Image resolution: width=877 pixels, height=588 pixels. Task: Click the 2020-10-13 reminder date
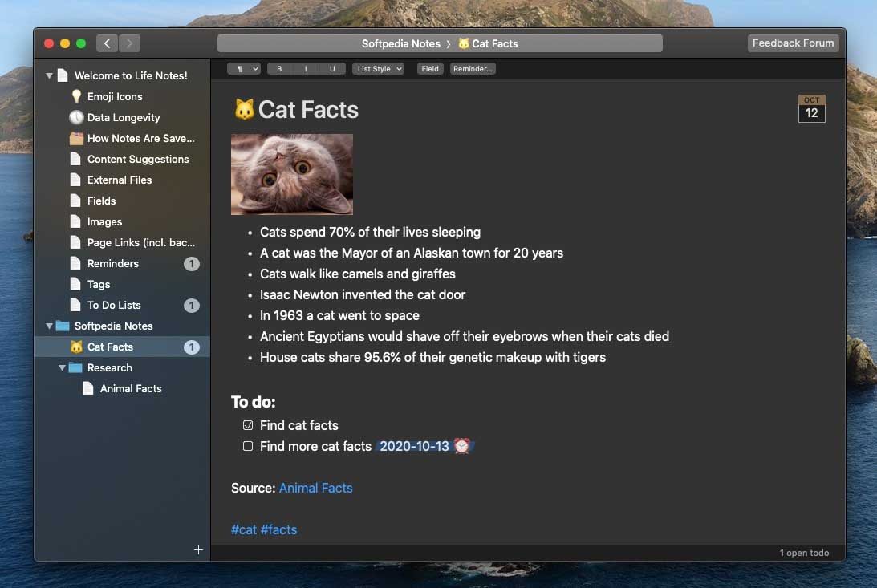415,446
